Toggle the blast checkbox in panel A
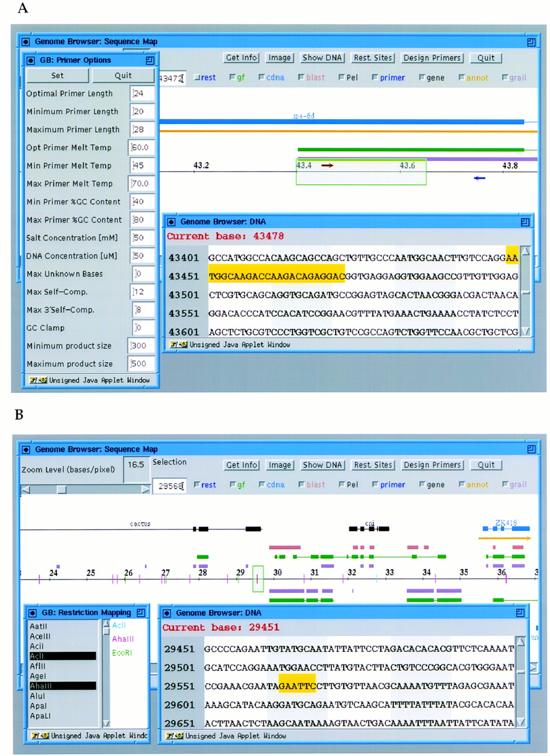Viewport: 550px width, 756px height. tap(302, 77)
